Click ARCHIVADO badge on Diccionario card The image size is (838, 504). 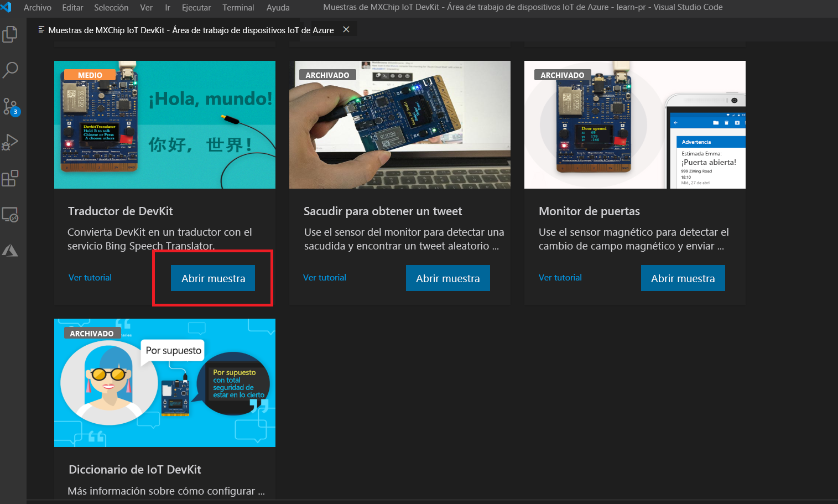click(92, 334)
